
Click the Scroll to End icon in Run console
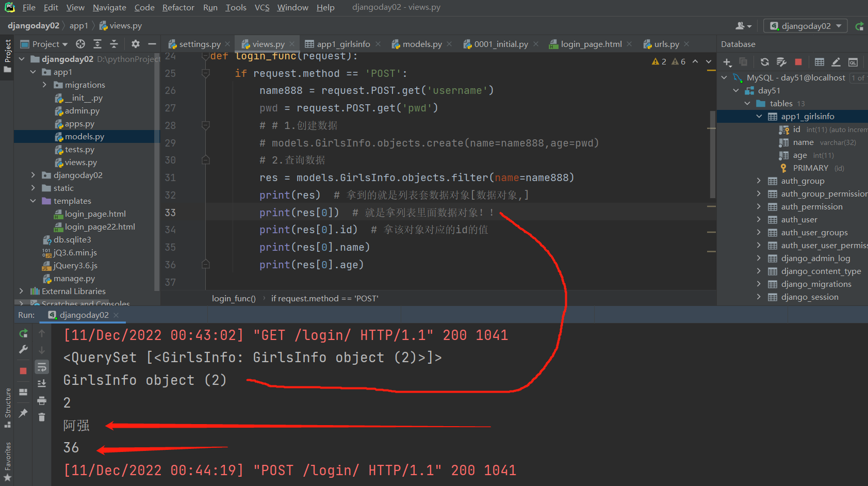[x=42, y=383]
